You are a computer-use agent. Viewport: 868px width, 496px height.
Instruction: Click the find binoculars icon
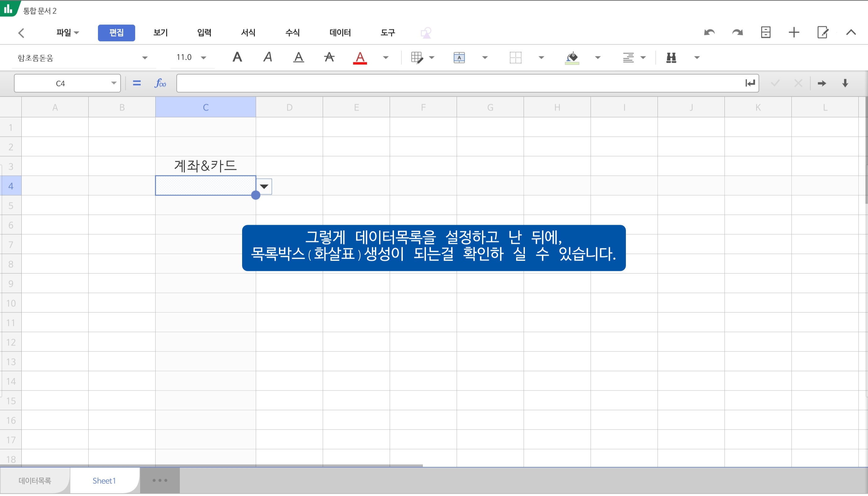(671, 58)
